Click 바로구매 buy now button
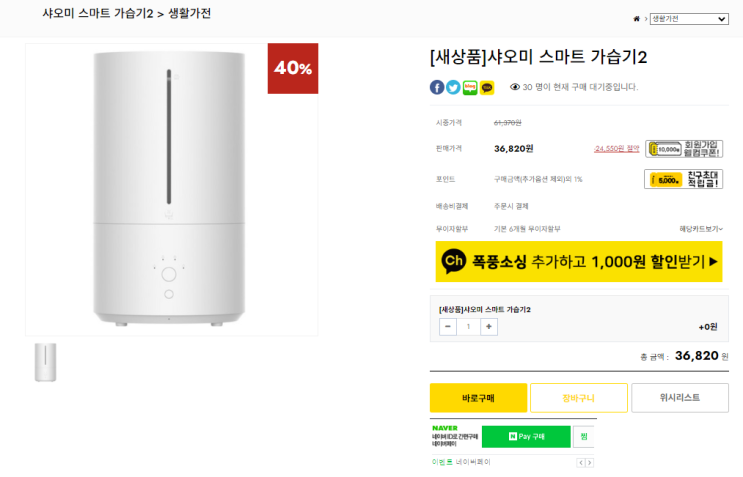The height and width of the screenshot is (477, 743). pyautogui.click(x=478, y=398)
